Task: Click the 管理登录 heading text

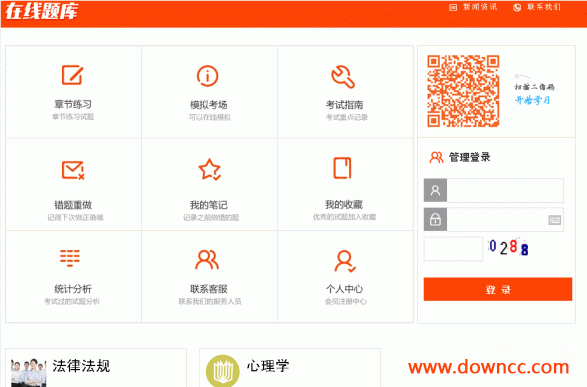Action: 469,158
